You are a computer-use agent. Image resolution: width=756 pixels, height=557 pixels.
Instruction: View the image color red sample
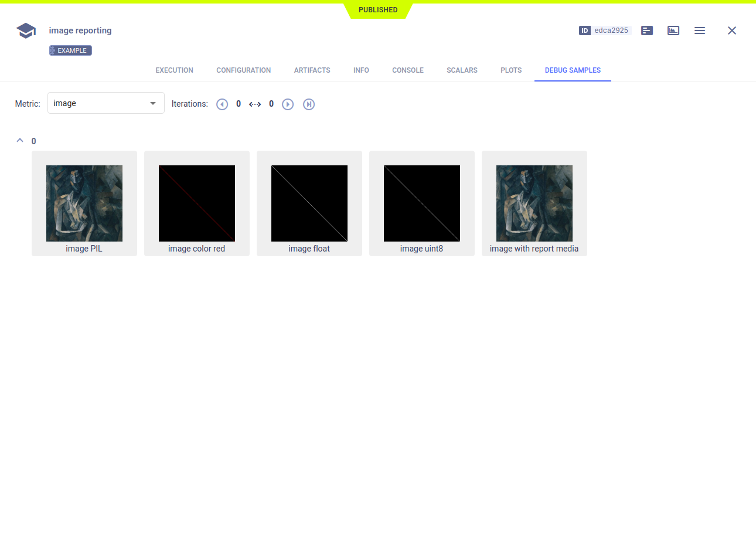pyautogui.click(x=196, y=203)
